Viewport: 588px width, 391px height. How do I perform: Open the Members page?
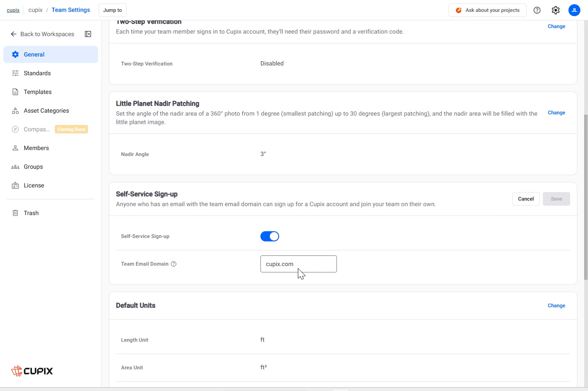tap(51, 148)
